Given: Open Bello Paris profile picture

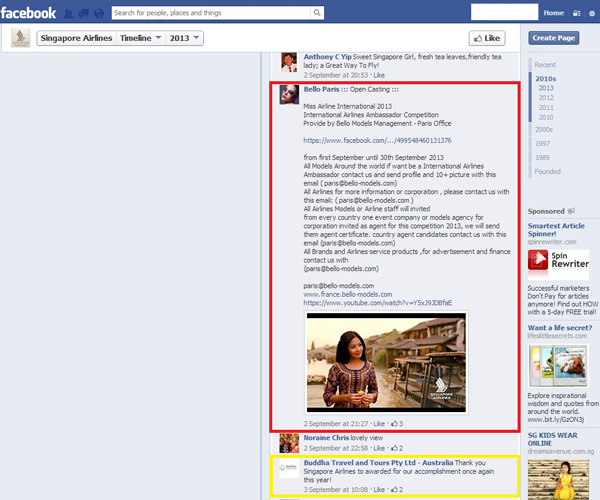Looking at the screenshot, I should [289, 95].
